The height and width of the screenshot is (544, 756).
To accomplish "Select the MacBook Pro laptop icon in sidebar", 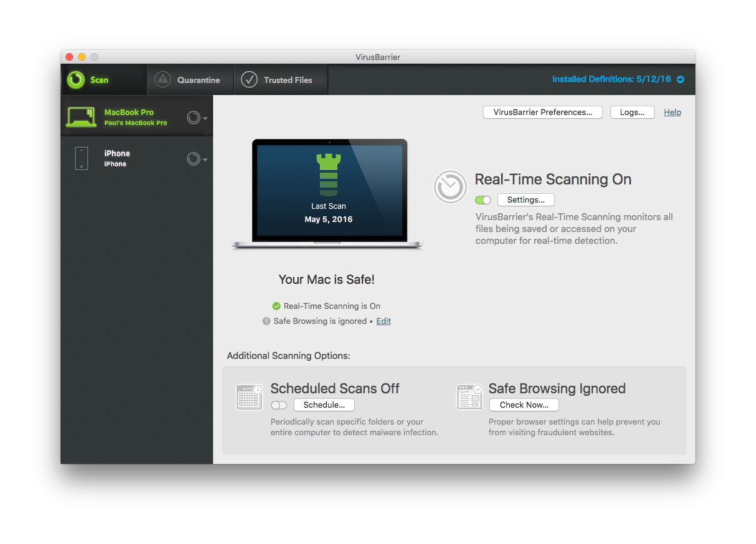I will pos(81,117).
